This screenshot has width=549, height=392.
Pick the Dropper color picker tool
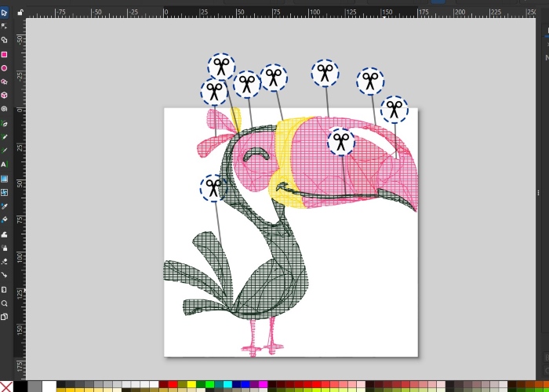pyautogui.click(x=4, y=206)
